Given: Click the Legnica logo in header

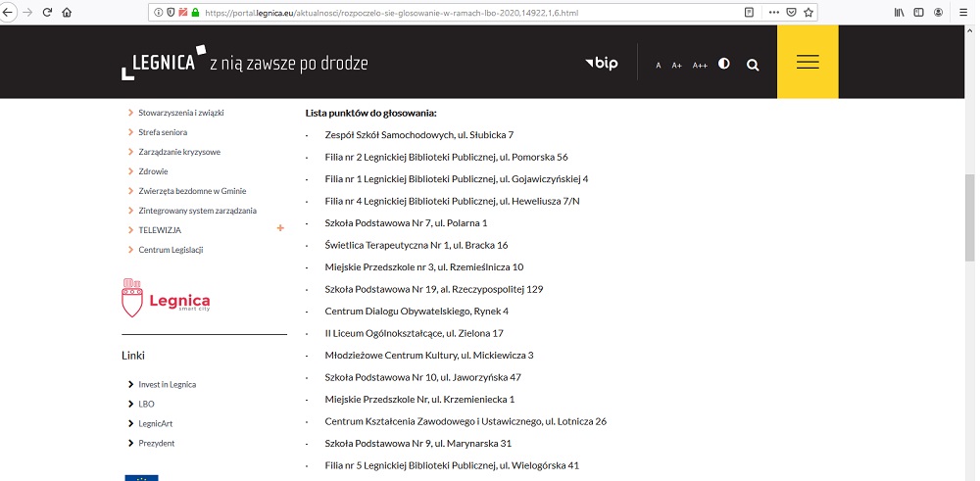Looking at the screenshot, I should [244, 63].
